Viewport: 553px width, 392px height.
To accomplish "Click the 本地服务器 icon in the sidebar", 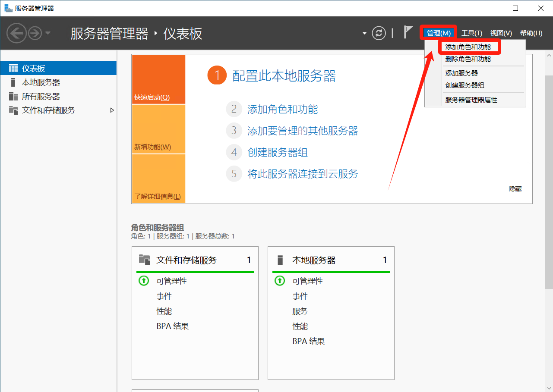I will (13, 82).
